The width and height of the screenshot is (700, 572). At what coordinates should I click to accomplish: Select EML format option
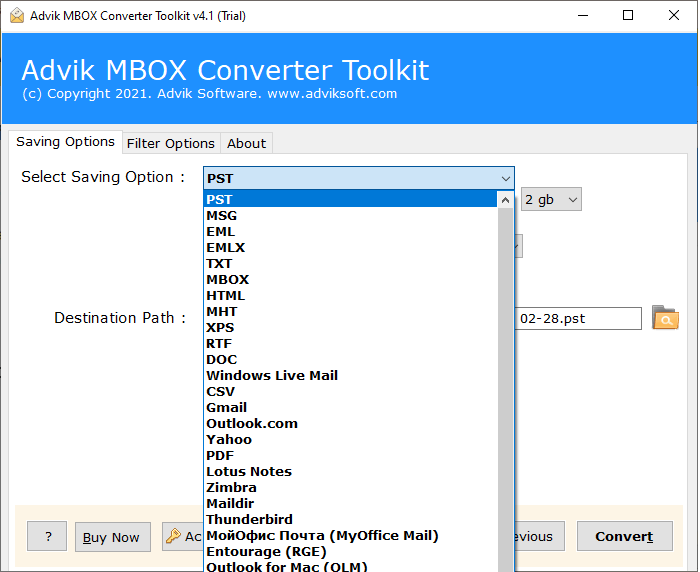[x=350, y=231]
